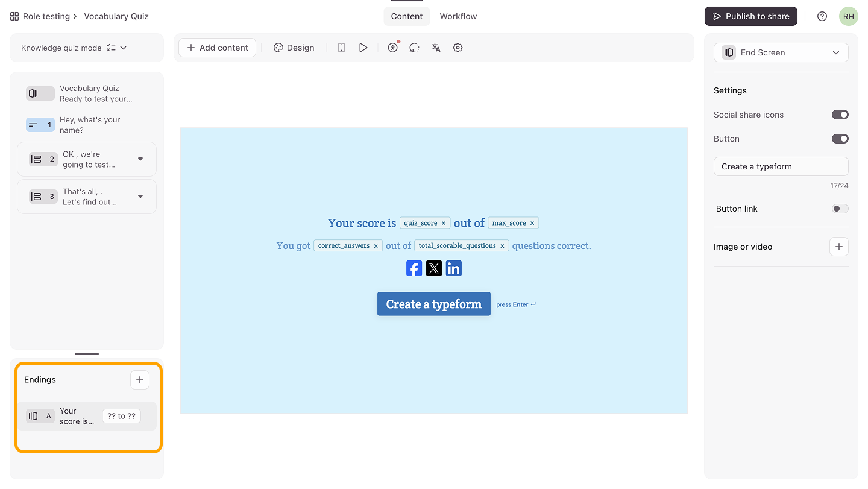The width and height of the screenshot is (868, 489).
Task: Enable the Button link switch
Action: coord(840,209)
